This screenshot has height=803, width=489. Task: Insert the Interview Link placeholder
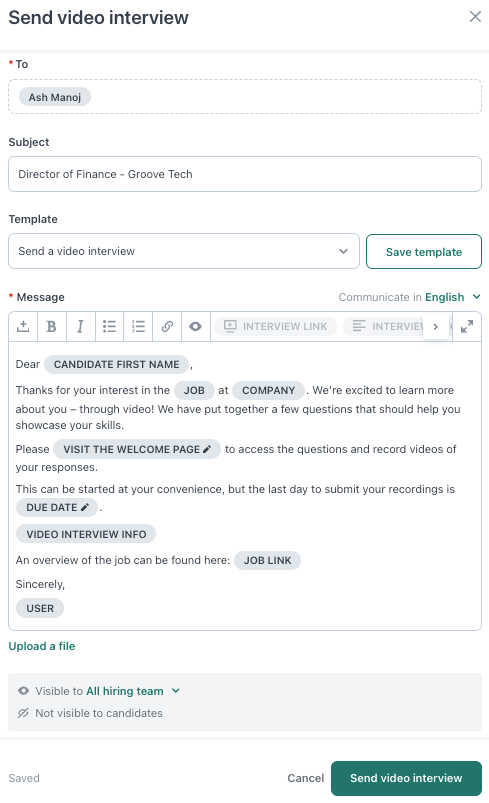(275, 326)
